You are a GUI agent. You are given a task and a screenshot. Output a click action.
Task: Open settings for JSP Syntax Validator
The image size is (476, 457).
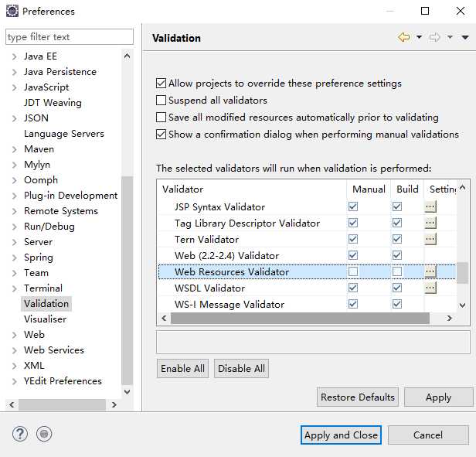[430, 206]
